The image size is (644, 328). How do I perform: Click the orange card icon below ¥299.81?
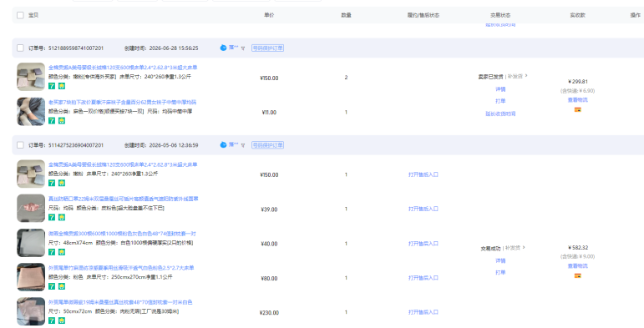(577, 109)
